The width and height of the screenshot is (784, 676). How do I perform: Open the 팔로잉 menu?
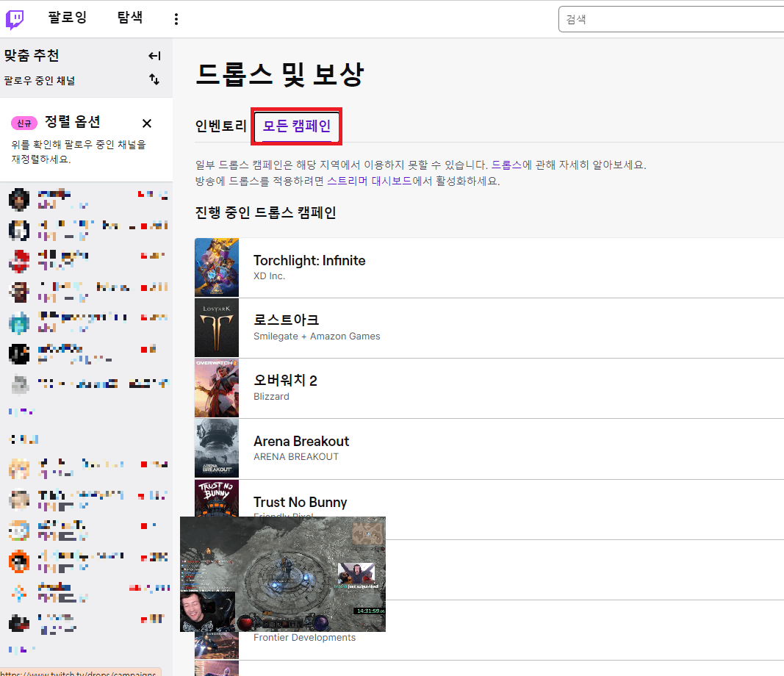pos(67,18)
